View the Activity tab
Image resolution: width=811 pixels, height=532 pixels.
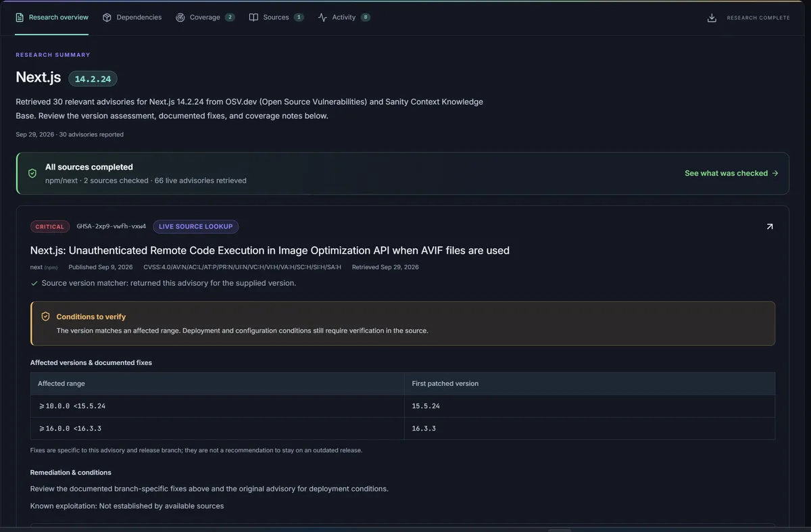(344, 18)
